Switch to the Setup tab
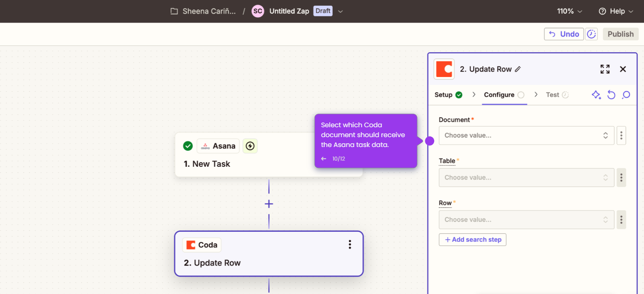 (448, 95)
